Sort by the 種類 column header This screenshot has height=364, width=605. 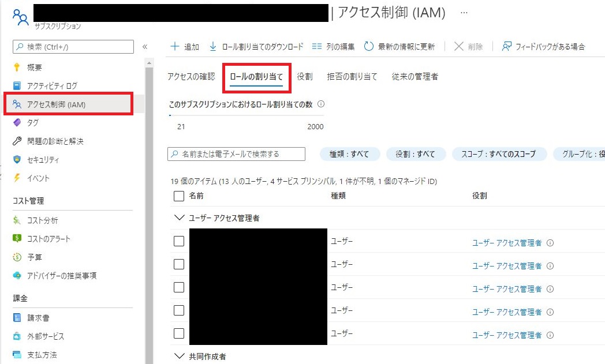338,196
